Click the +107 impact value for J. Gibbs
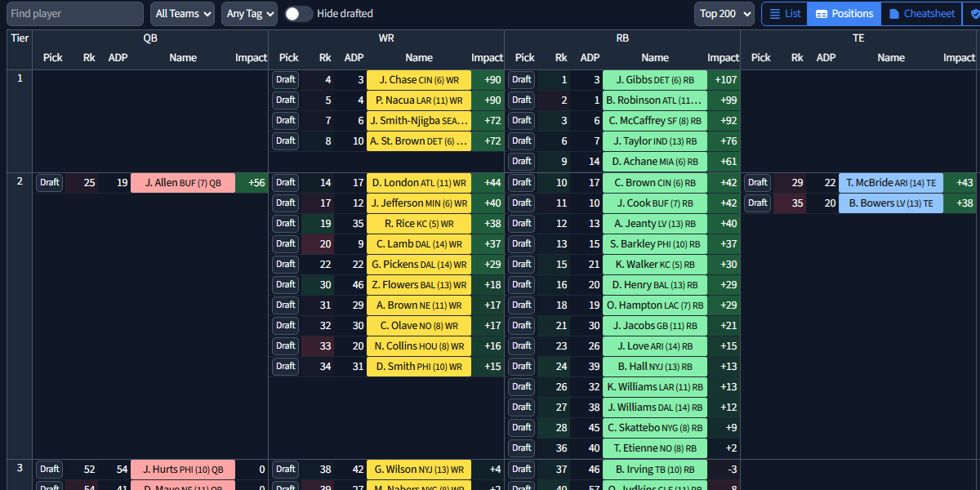The width and height of the screenshot is (980, 490). coord(724,80)
